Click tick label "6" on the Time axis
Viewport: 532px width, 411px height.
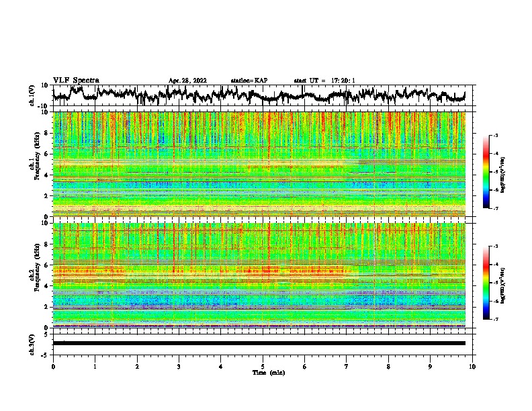(x=304, y=367)
